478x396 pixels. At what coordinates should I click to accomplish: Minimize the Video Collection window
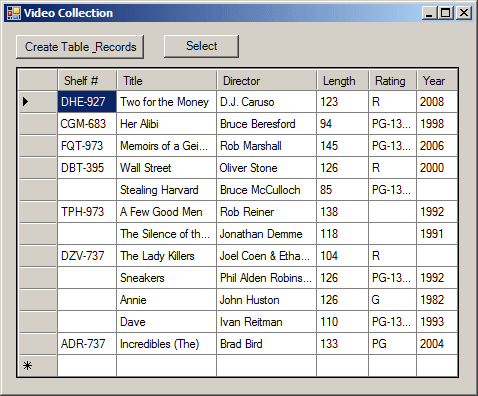[429, 13]
